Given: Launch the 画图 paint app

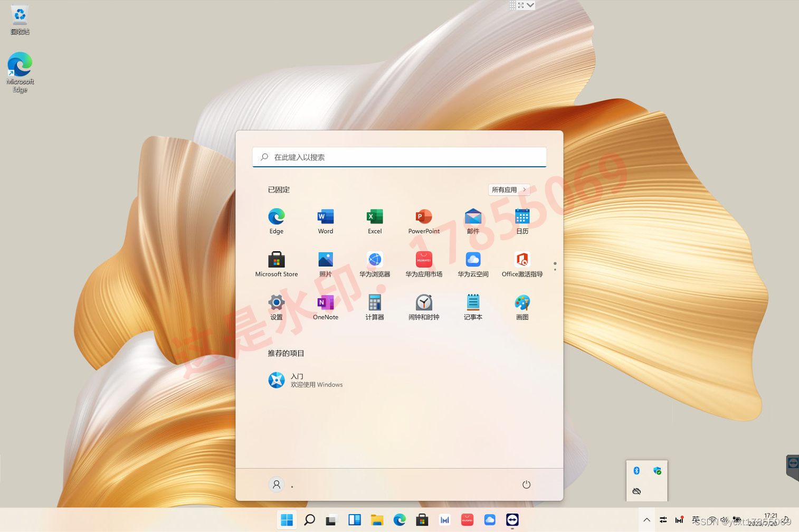Looking at the screenshot, I should point(522,307).
